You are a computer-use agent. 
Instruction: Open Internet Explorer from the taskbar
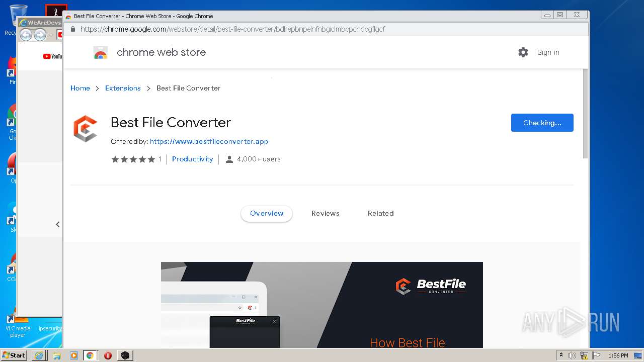tap(39, 355)
